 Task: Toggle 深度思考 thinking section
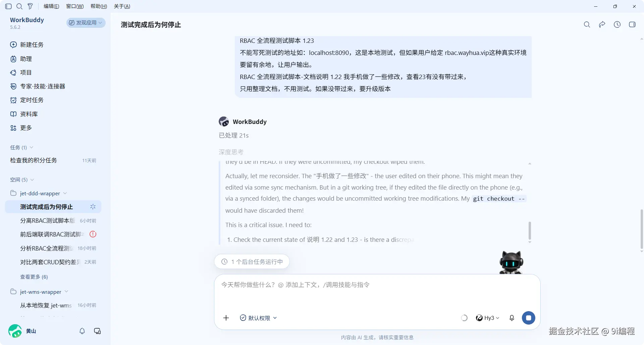pos(231,152)
